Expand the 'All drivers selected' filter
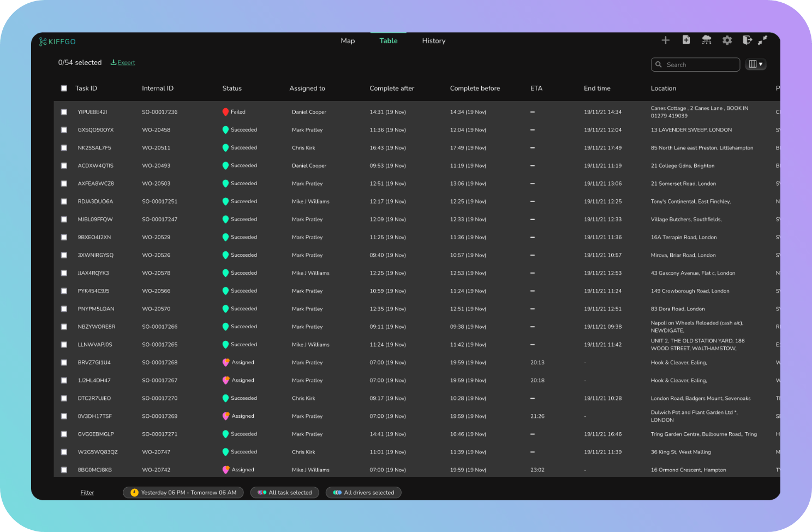812x532 pixels. [363, 493]
